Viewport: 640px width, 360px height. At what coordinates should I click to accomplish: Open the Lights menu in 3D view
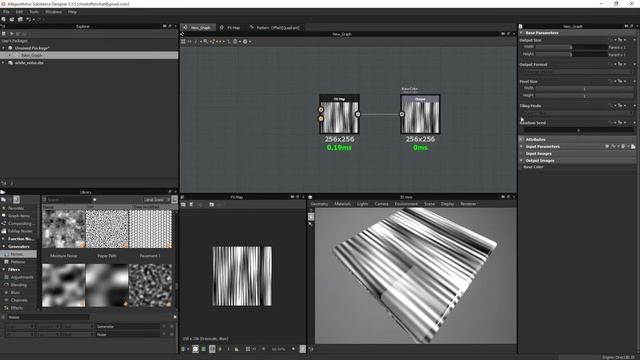click(362, 204)
